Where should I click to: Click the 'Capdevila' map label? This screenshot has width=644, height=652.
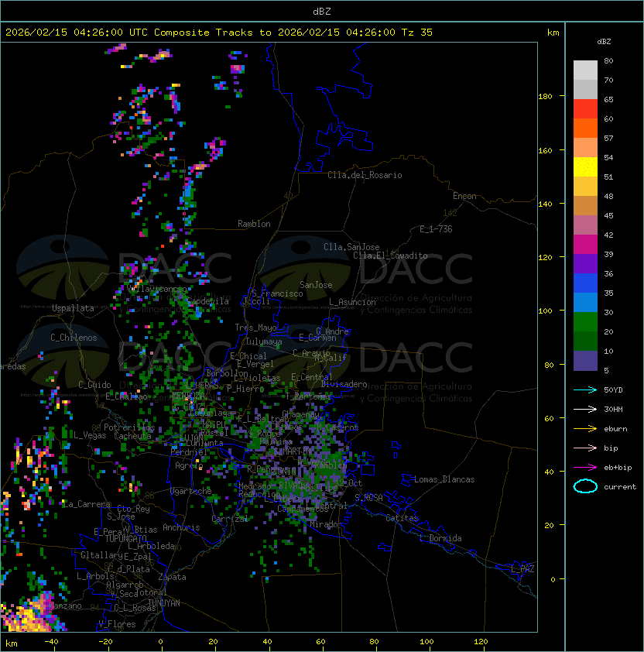207,301
